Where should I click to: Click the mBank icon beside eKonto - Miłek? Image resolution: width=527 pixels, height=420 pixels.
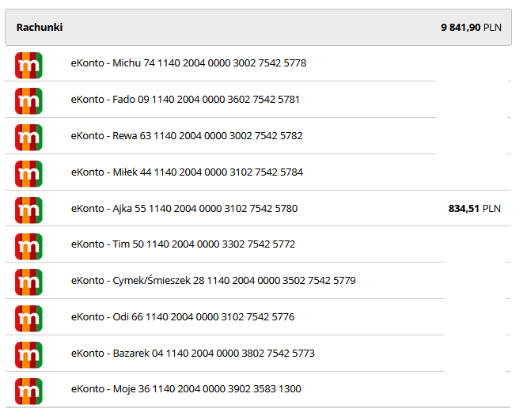pos(28,172)
